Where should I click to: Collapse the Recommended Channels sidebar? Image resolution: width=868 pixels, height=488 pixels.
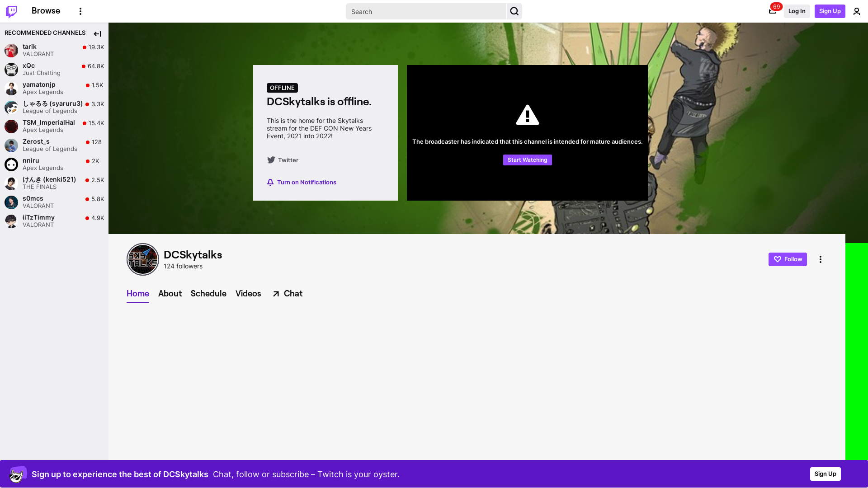(x=97, y=34)
